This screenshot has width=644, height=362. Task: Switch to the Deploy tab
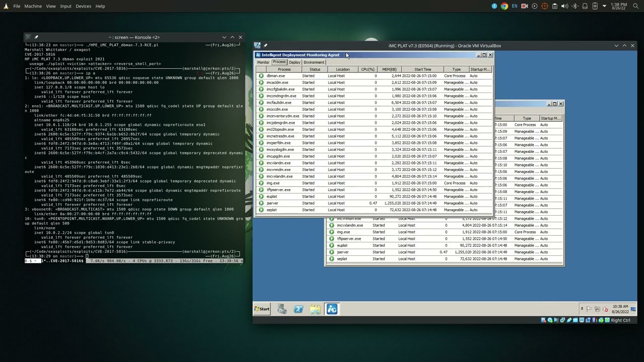pyautogui.click(x=295, y=62)
